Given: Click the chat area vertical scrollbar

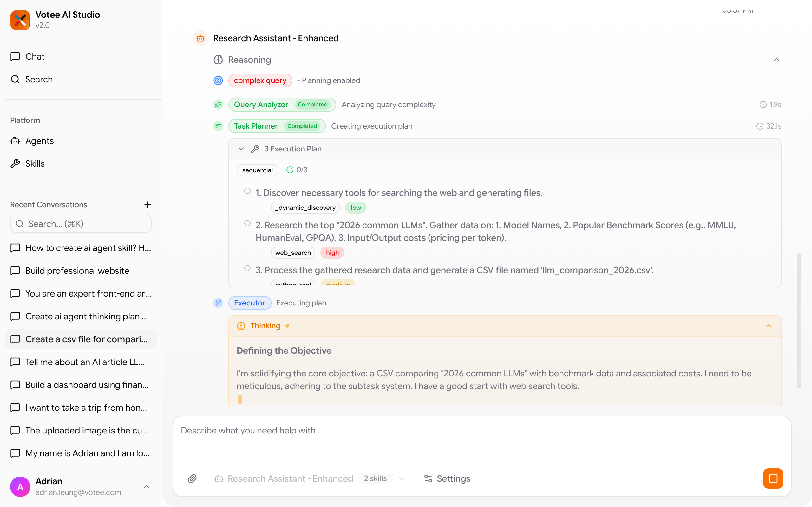Looking at the screenshot, I should click(x=799, y=321).
